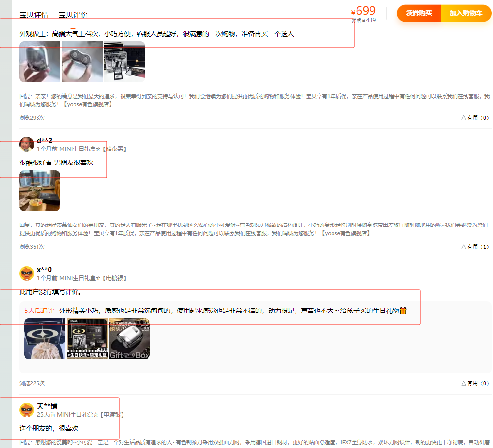Click the ¥699 price text
493x448 pixels.
[x=363, y=11]
